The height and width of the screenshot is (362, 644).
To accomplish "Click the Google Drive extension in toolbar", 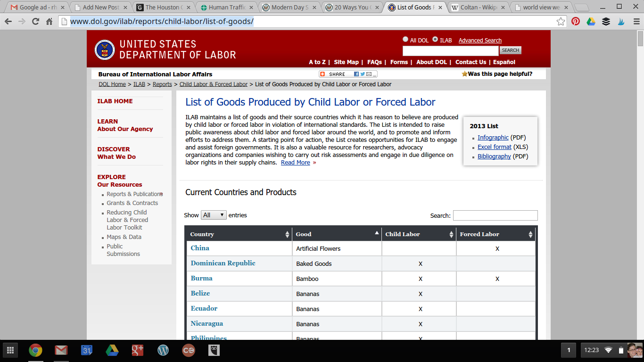I will (591, 22).
